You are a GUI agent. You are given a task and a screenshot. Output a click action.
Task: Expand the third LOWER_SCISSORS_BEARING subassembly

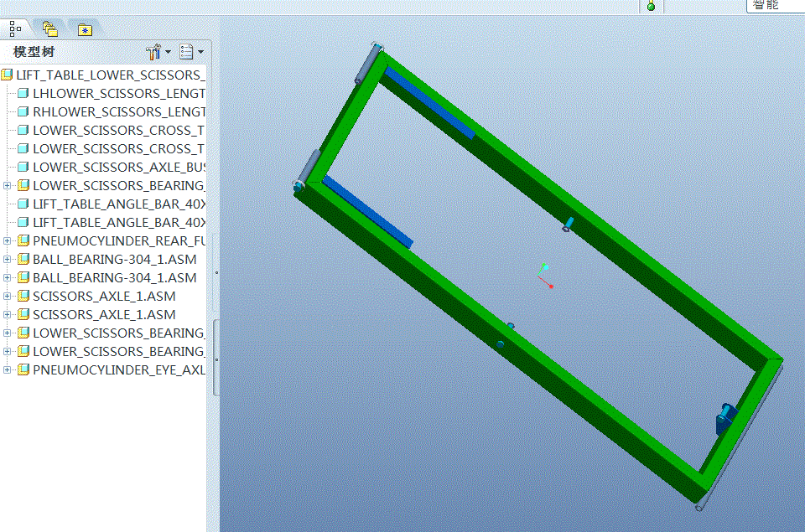[8, 351]
